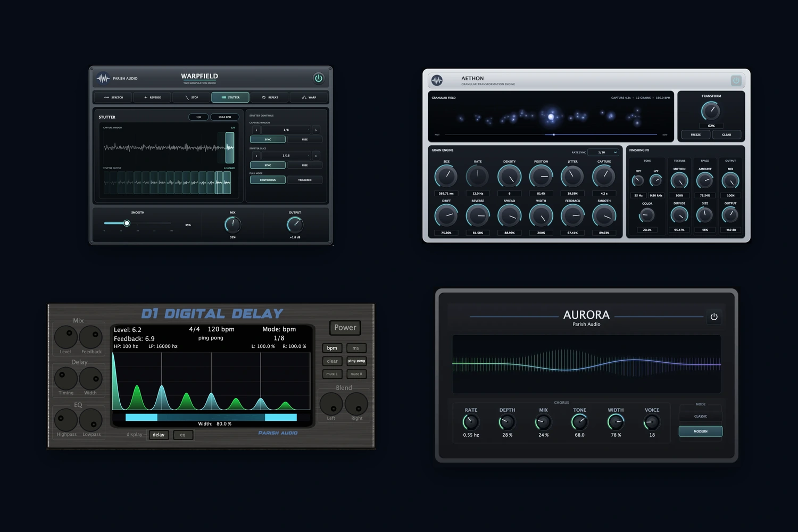Screen dimensions: 798x532
Task: Switch D1 Digital Delay to ms mode
Action: [x=356, y=348]
